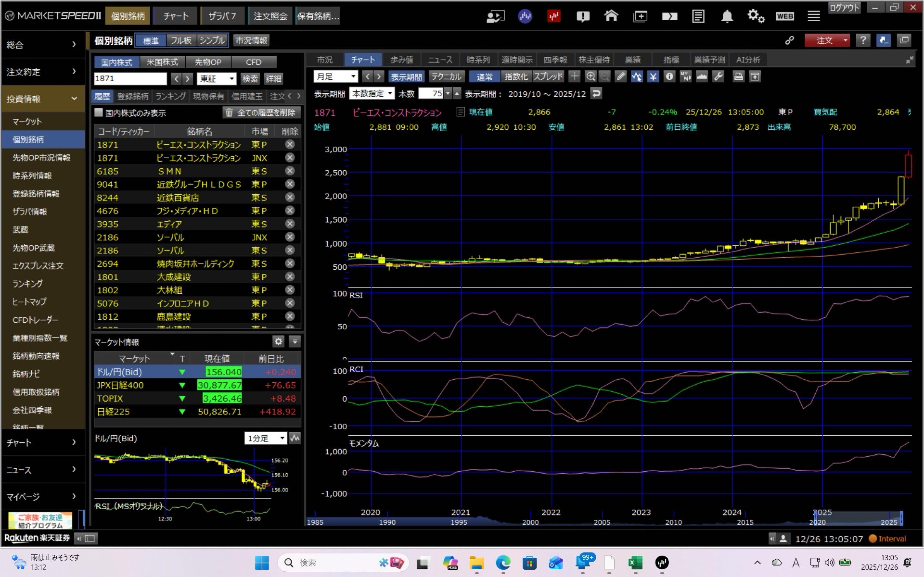Click the home icon in top bar
Screen dimensions: 924x577
click(611, 16)
